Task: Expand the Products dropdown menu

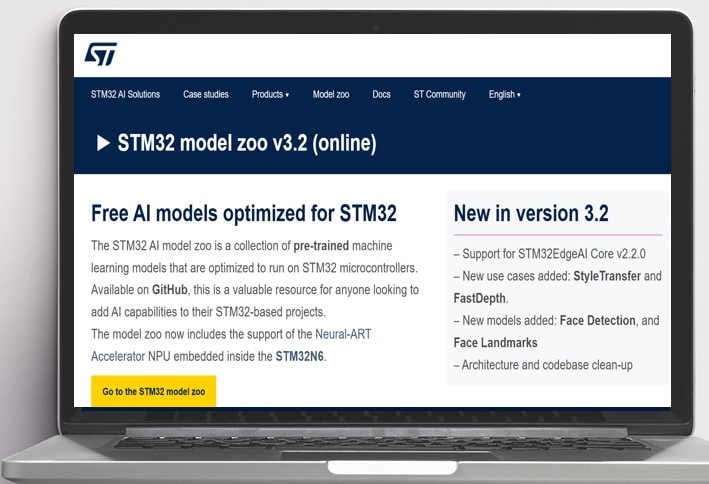Action: tap(270, 95)
